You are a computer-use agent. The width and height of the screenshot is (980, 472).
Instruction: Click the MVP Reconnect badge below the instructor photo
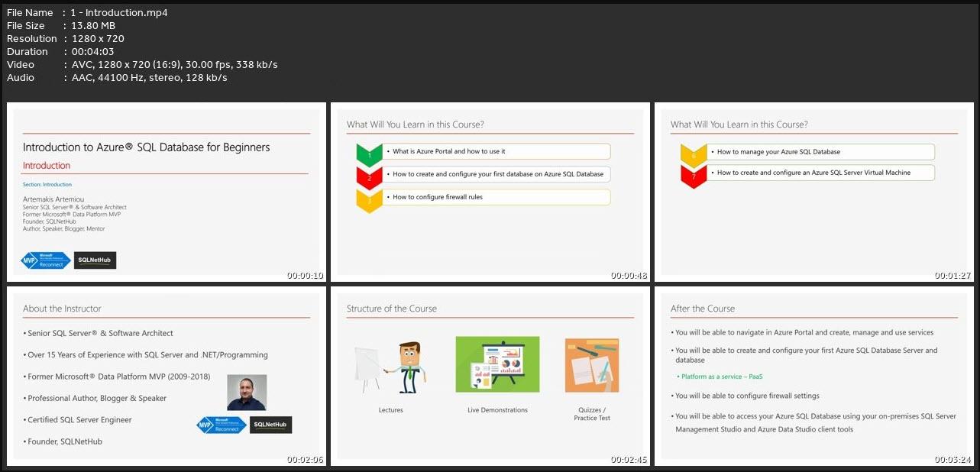(222, 425)
